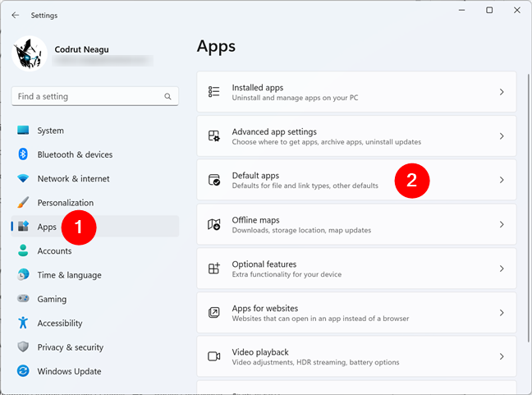Expand Advanced app settings chevron

click(x=502, y=136)
